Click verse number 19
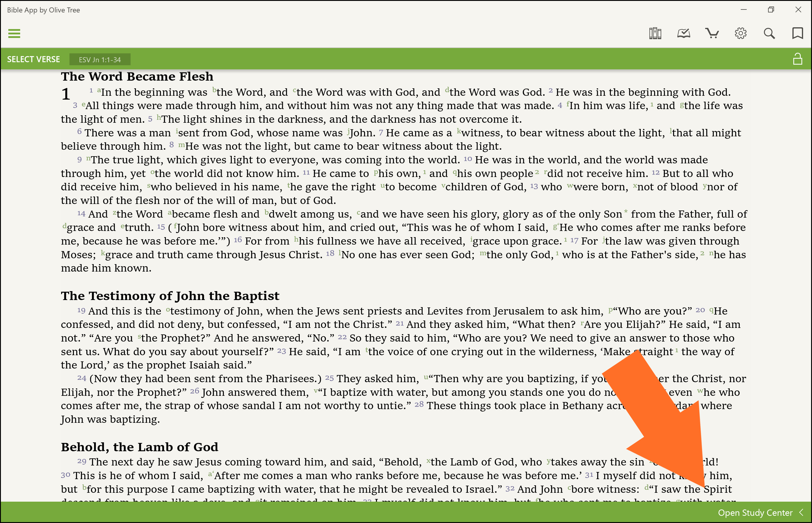 pyautogui.click(x=81, y=310)
